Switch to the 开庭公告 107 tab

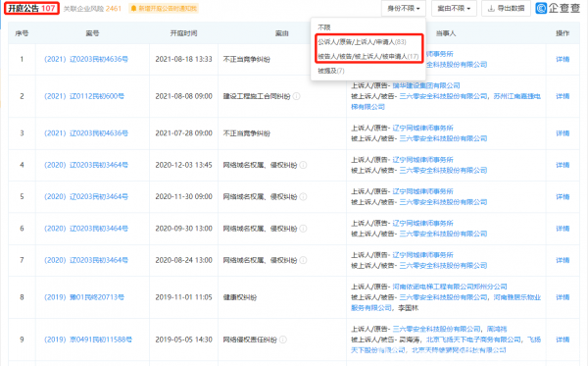click(32, 8)
